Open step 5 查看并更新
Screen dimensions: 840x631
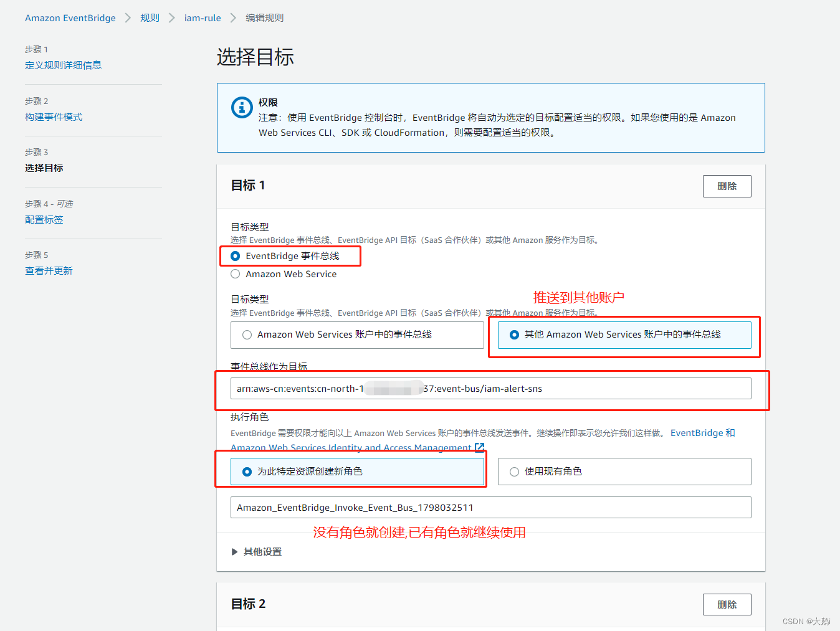pyautogui.click(x=49, y=270)
